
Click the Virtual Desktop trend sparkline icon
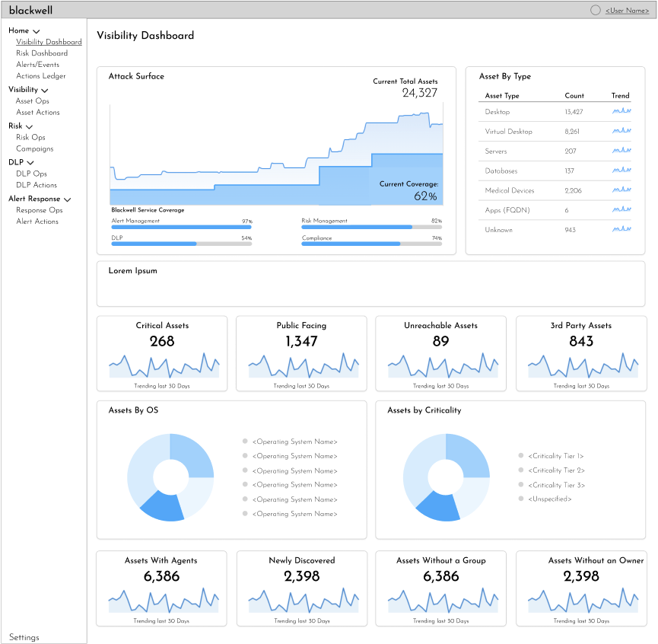click(621, 131)
